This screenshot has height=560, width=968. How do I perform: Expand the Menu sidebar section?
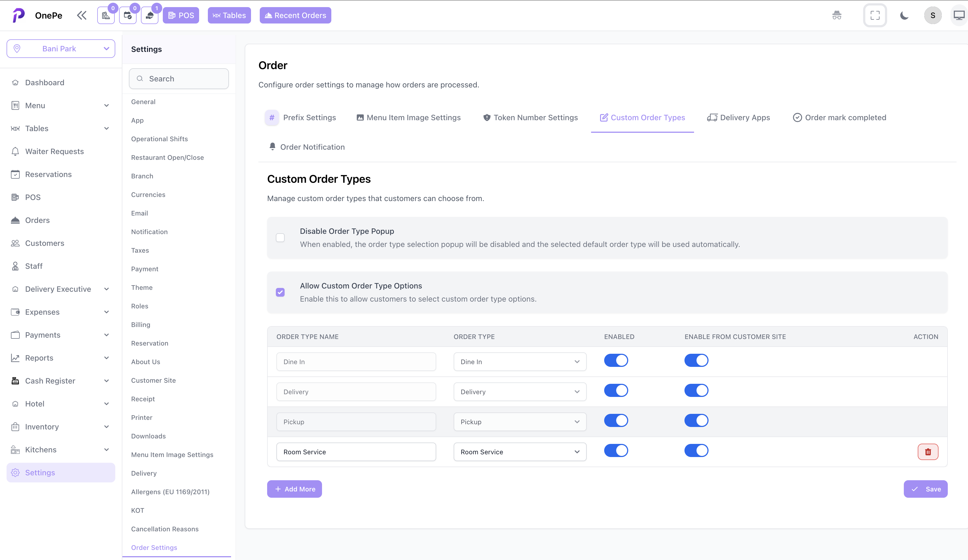tap(61, 106)
